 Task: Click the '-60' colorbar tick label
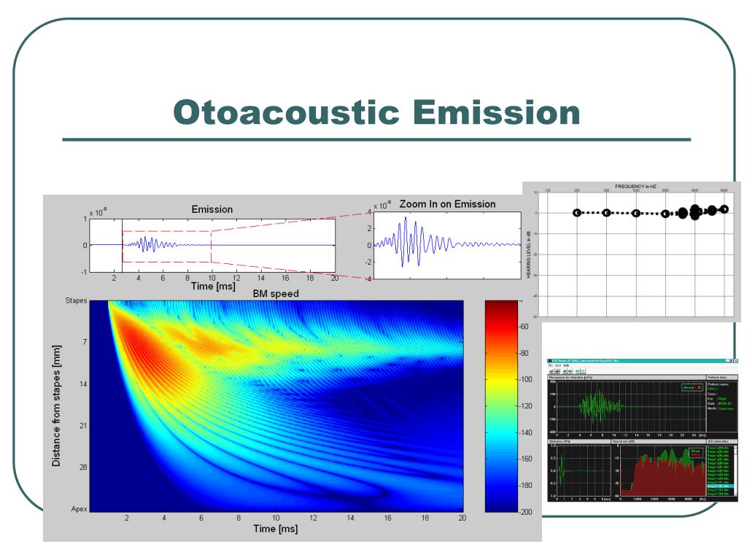click(x=524, y=327)
